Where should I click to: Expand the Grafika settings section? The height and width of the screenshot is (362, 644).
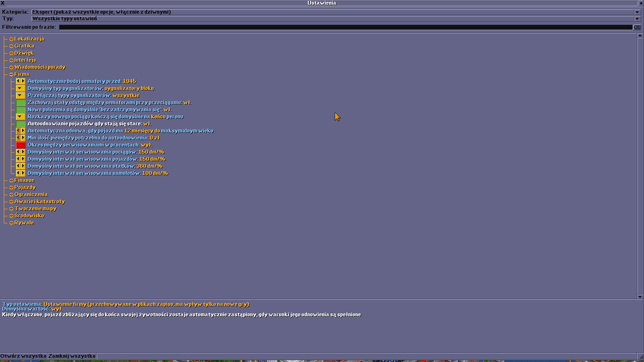click(x=11, y=46)
